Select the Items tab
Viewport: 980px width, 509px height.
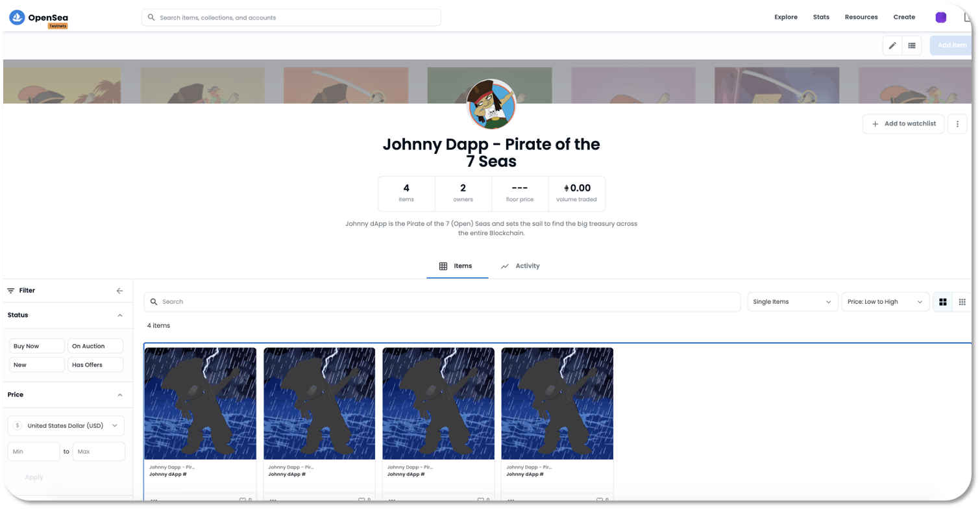click(457, 266)
